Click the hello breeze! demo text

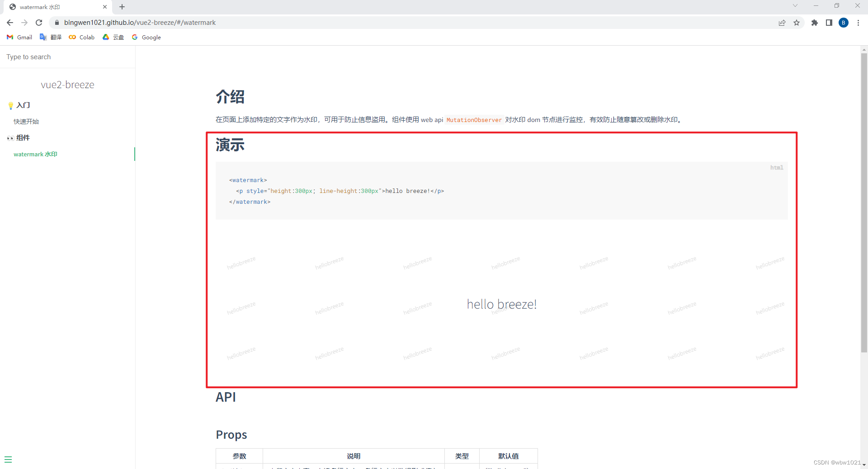502,304
